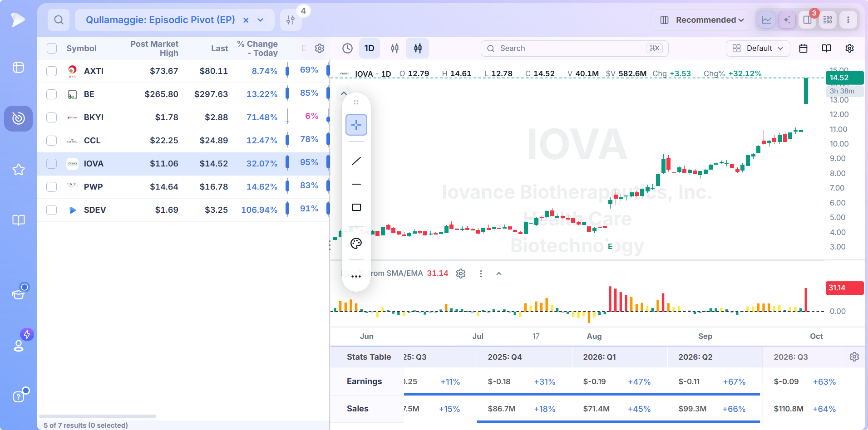Open the SMA/EMA indicator three-dot menu
Viewport: 868px width, 430px height.
tap(481, 274)
